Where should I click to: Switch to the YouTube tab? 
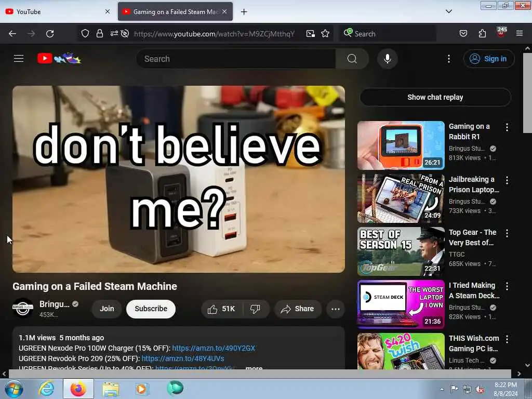(58, 12)
